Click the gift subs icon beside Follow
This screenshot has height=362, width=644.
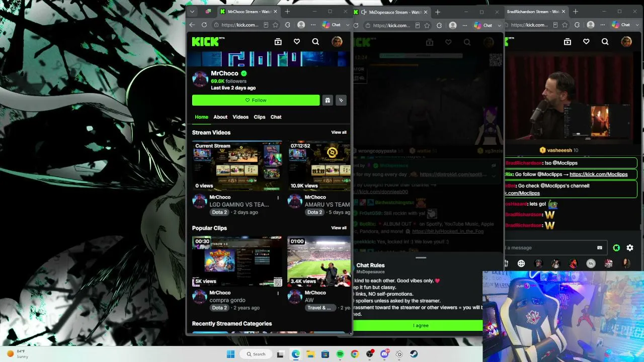[328, 100]
